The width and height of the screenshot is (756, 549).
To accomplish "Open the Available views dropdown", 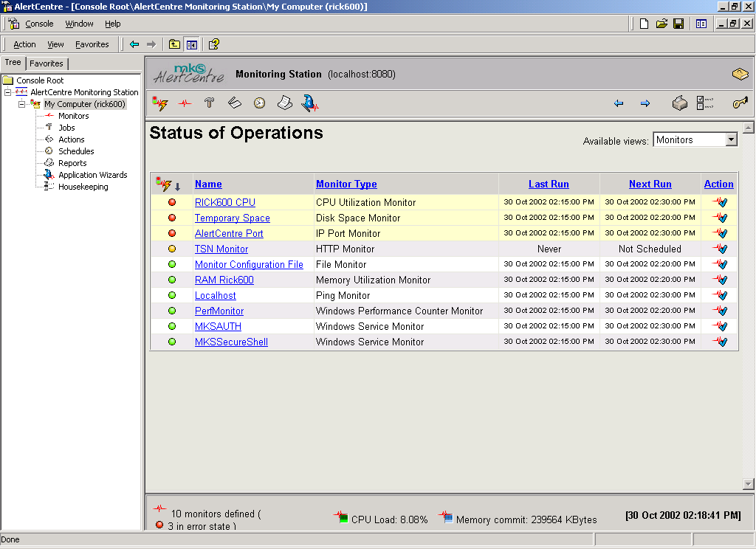I will (731, 139).
